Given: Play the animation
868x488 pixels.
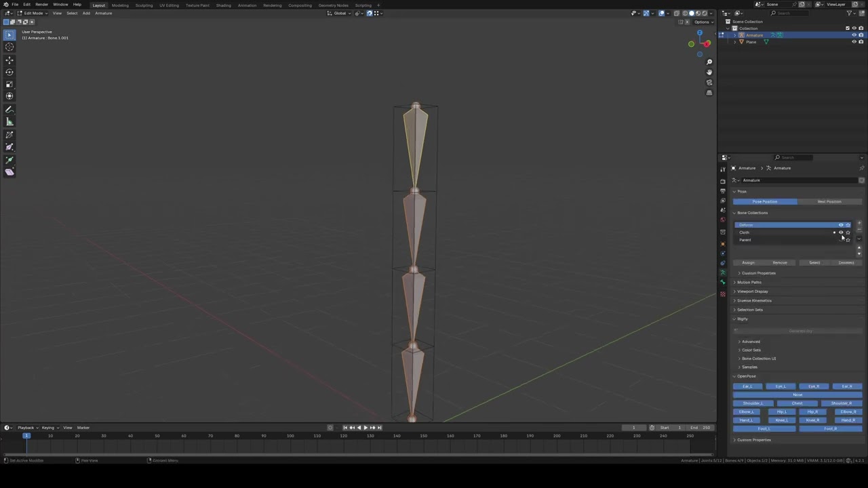Looking at the screenshot, I should click(365, 428).
